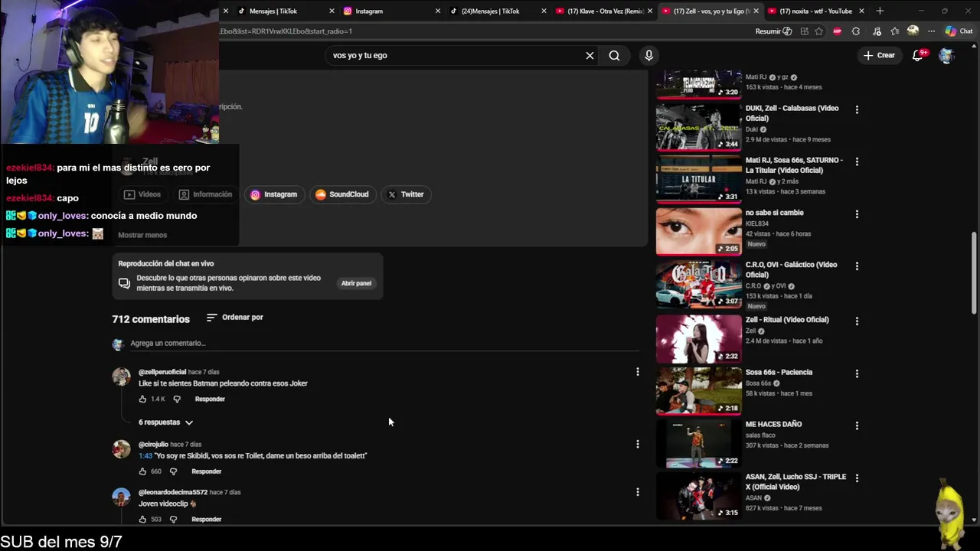The image size is (980, 551).
Task: Click the Crear button
Action: (879, 55)
